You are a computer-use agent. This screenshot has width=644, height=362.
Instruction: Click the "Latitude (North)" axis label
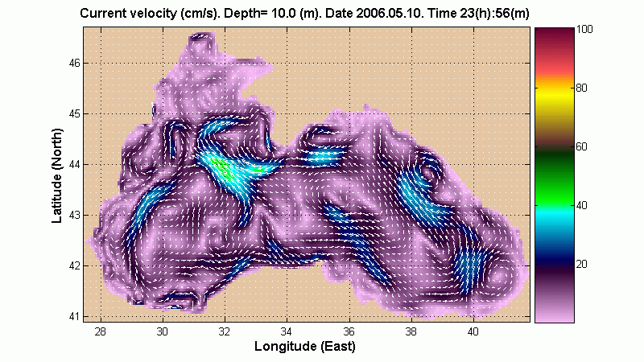coord(57,175)
